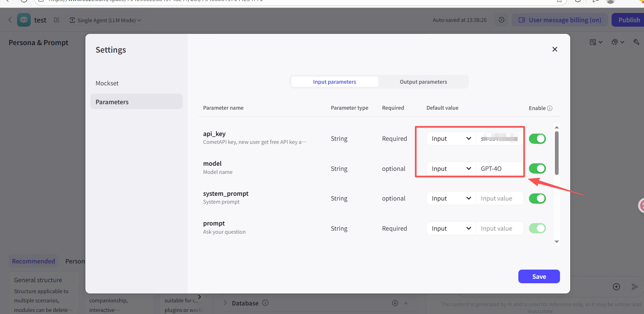Toggle the prompt parameter enable switch
Viewport: 644px width, 314px height.
(537, 228)
